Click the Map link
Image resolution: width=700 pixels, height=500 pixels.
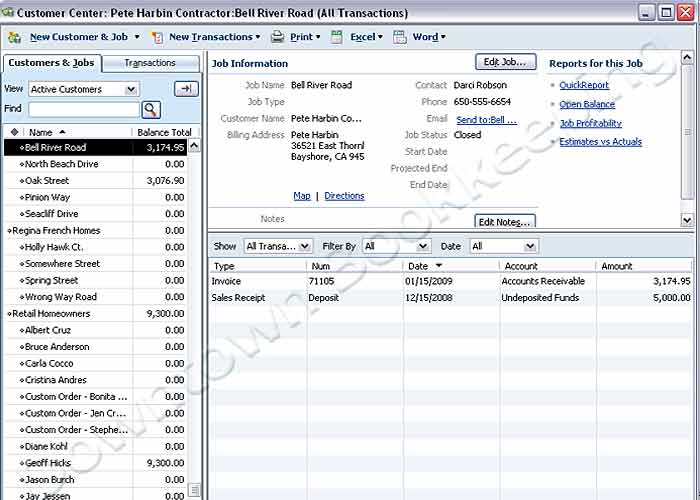[302, 196]
